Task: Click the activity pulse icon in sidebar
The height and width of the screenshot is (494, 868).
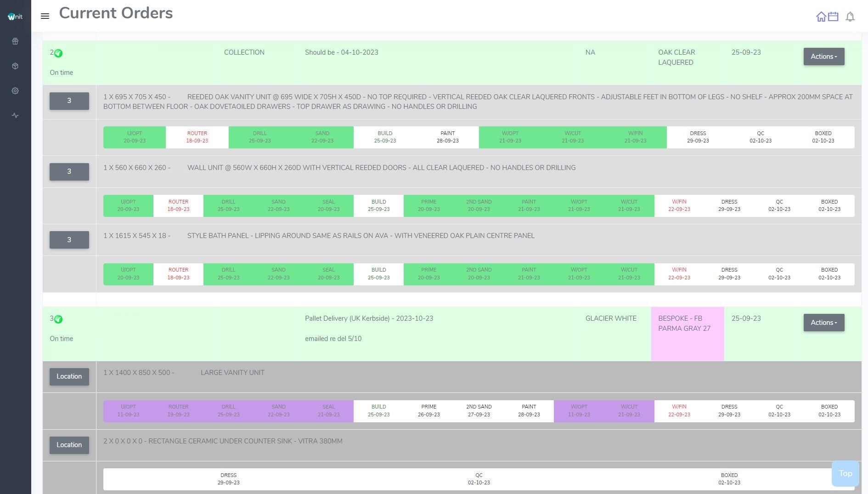Action: point(15,116)
